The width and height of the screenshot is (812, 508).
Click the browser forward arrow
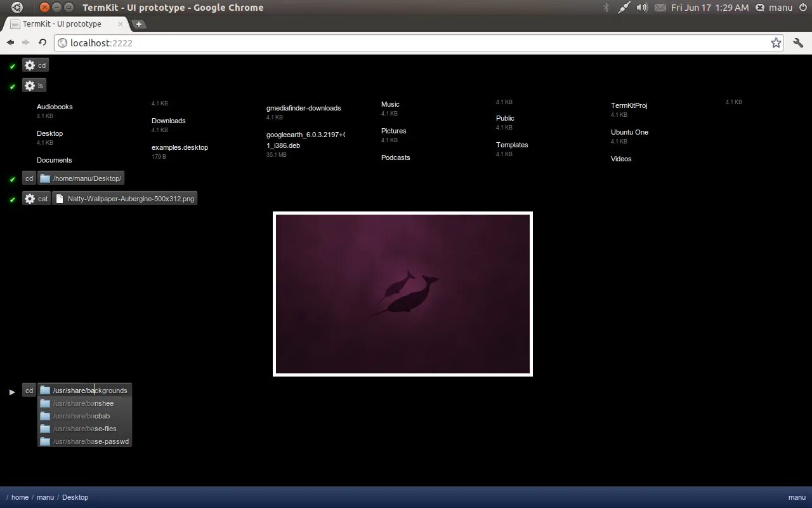[26, 43]
